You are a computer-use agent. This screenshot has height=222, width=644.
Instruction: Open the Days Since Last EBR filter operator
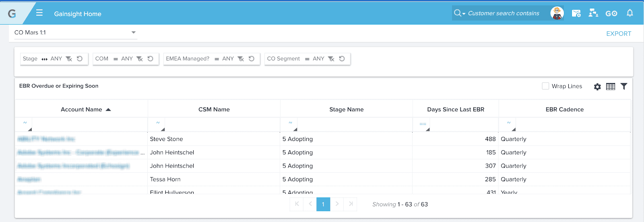pos(423,124)
